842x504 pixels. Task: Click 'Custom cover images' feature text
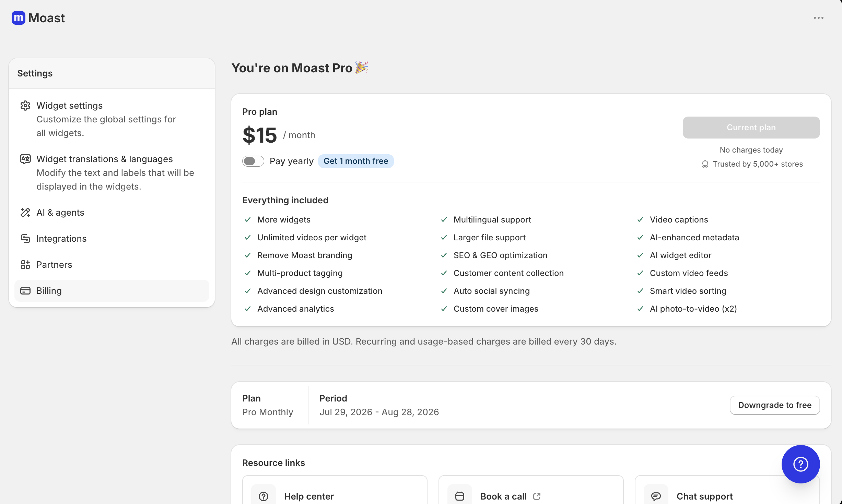[496, 309]
